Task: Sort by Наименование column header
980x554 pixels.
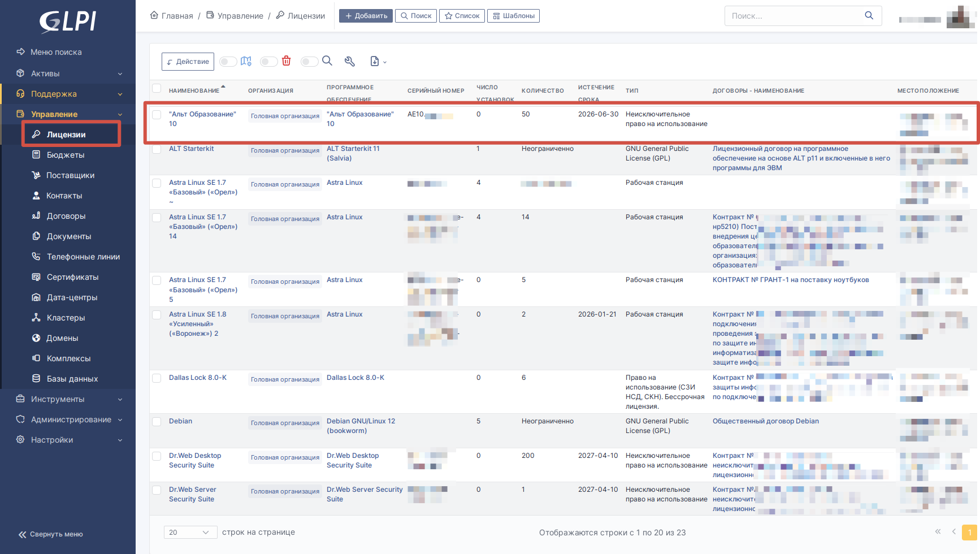Action: click(194, 90)
